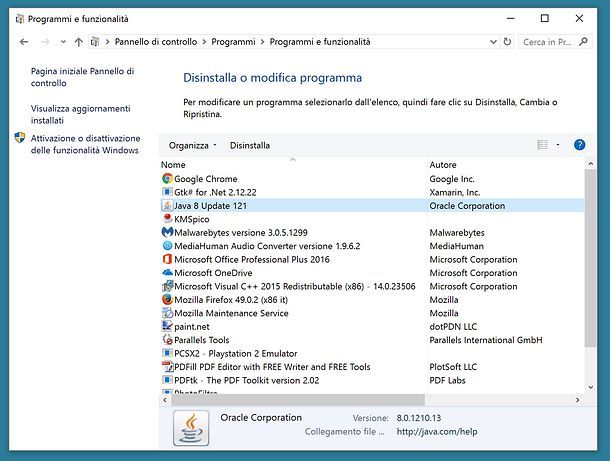
Task: Click the vertical scrollbar thumb
Action: (x=591, y=258)
